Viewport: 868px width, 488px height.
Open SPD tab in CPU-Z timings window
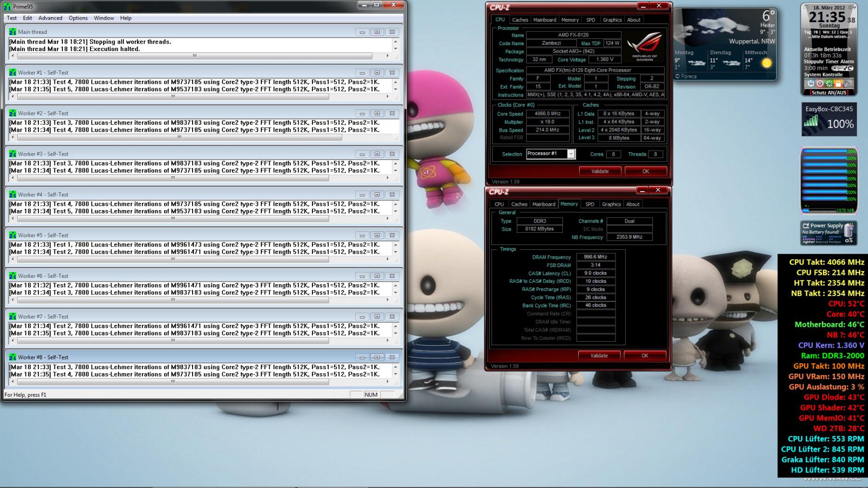point(589,204)
